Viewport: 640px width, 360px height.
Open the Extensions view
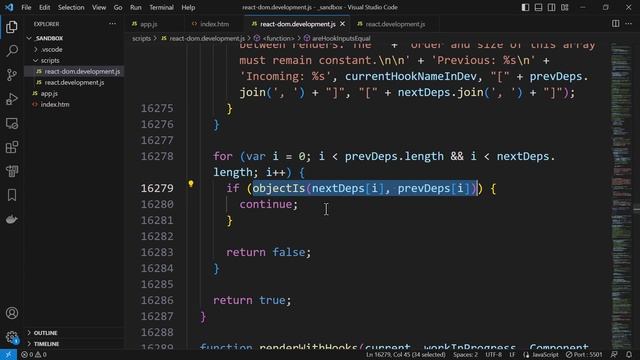tap(12, 147)
